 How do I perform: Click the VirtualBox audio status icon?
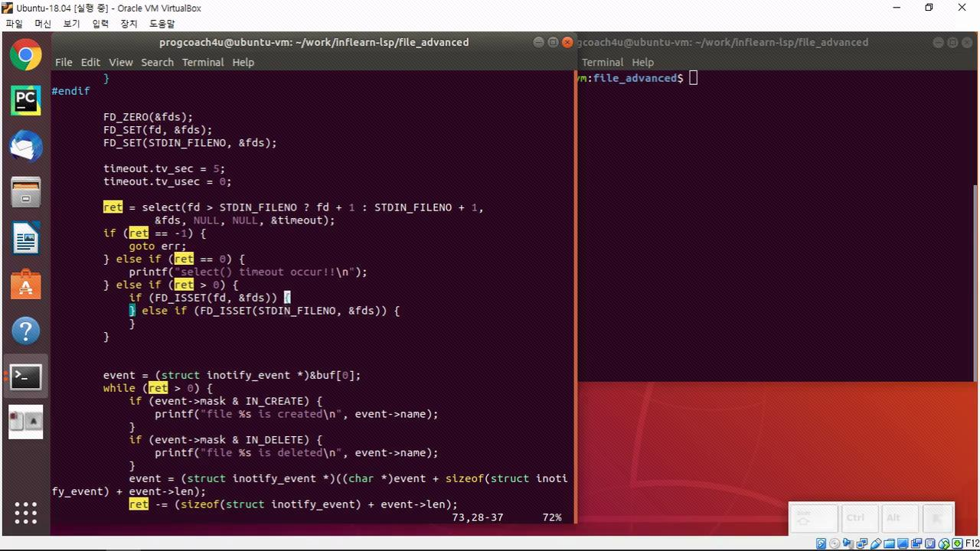click(x=848, y=544)
